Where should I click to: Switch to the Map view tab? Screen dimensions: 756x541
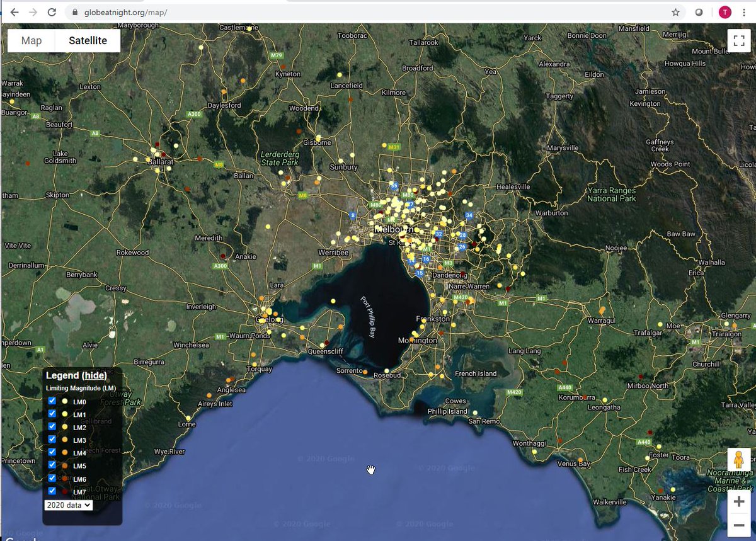31,41
